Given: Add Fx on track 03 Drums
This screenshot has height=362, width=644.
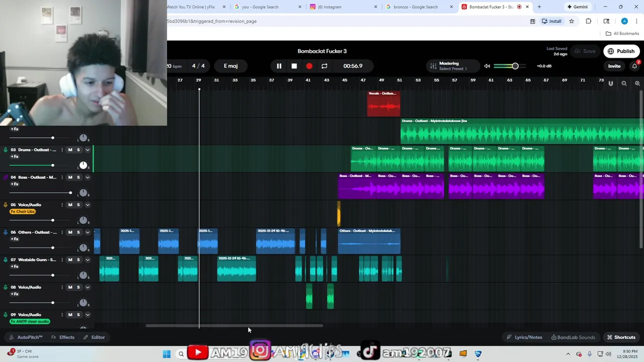Looking at the screenshot, I should click(15, 156).
